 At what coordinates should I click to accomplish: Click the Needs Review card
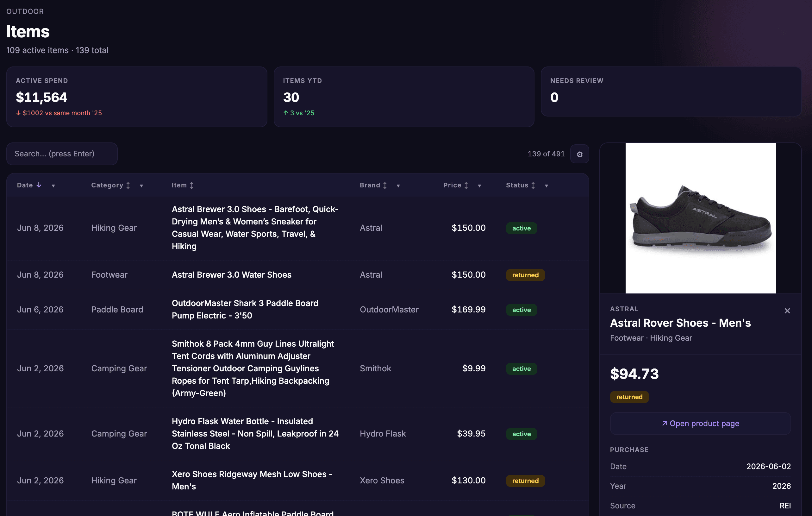[x=671, y=91]
